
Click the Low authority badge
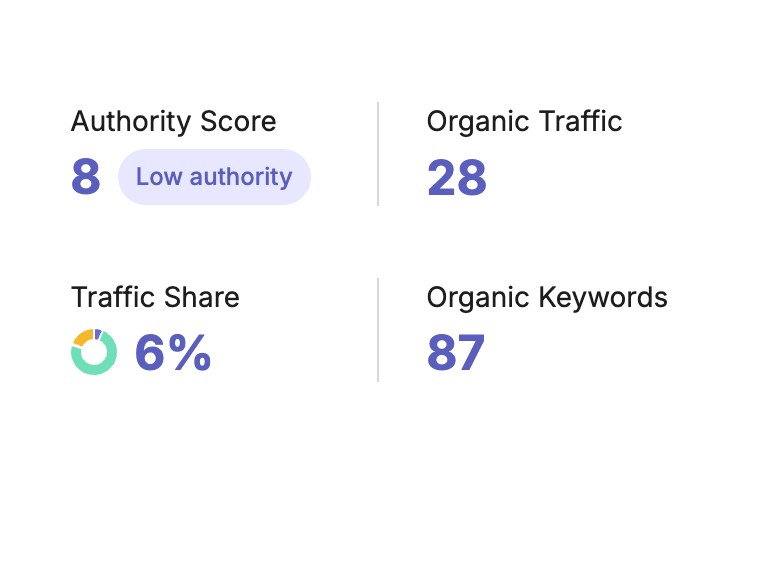[x=214, y=177]
